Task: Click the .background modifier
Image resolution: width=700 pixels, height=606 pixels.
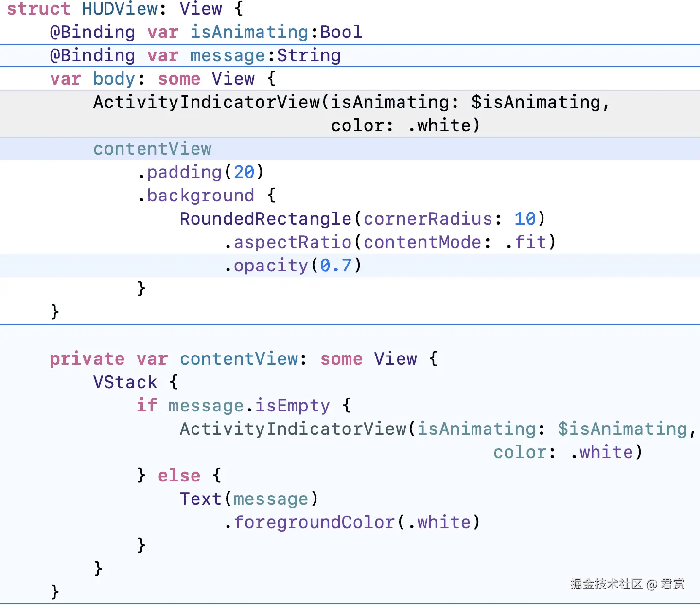Action: [x=196, y=196]
